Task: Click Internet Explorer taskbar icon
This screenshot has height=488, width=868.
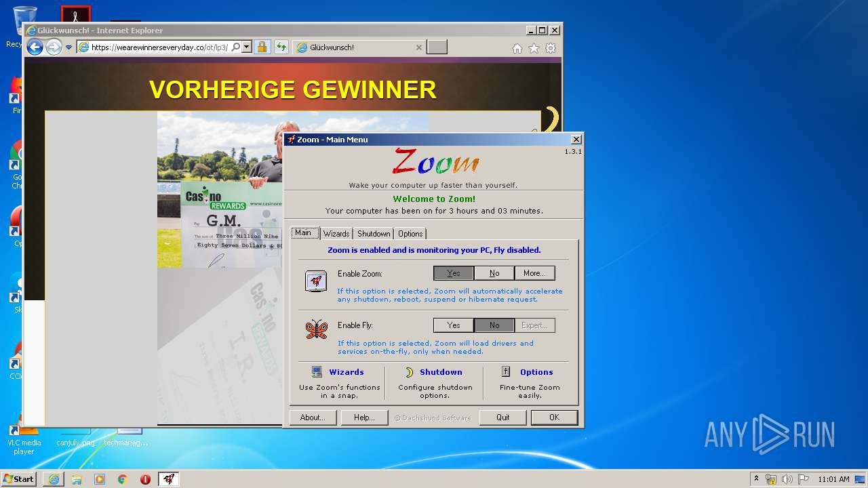Action: [54, 479]
